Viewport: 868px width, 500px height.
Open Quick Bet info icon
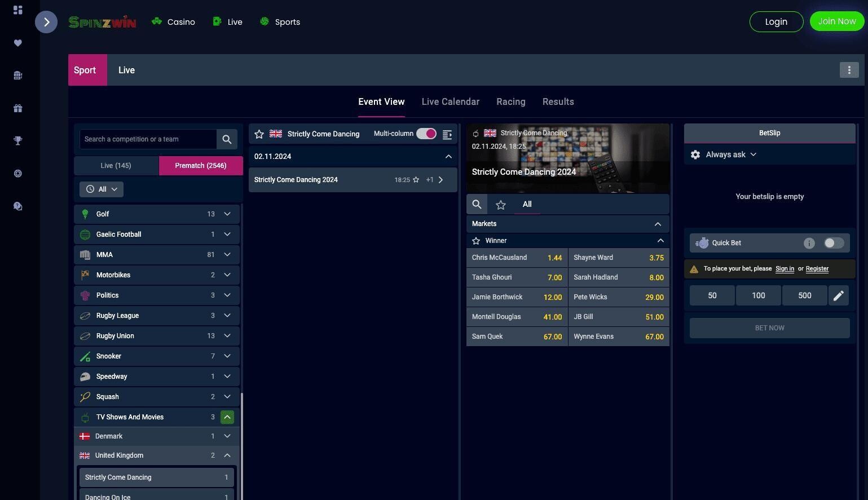tap(809, 243)
